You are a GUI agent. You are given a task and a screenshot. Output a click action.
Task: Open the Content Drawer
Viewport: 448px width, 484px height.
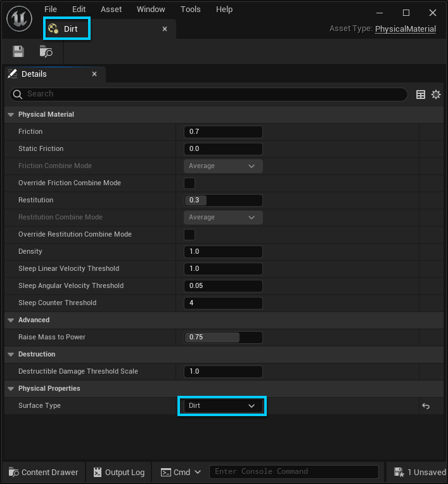click(x=44, y=472)
